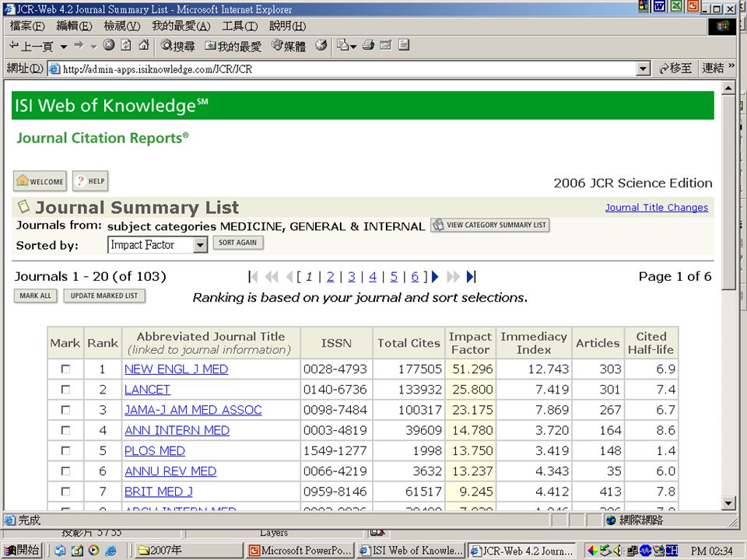The height and width of the screenshot is (560, 747).
Task: Mark the LANCET row checkbox
Action: click(65, 390)
